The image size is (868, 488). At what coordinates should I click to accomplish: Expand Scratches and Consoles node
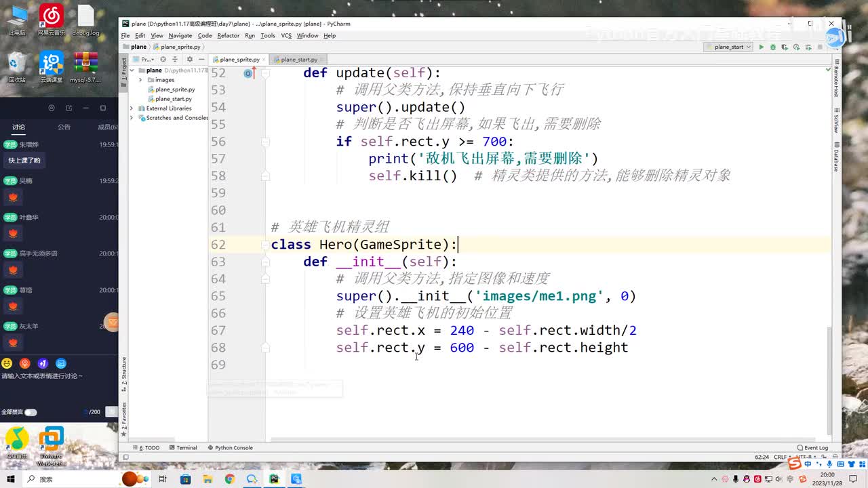132,118
